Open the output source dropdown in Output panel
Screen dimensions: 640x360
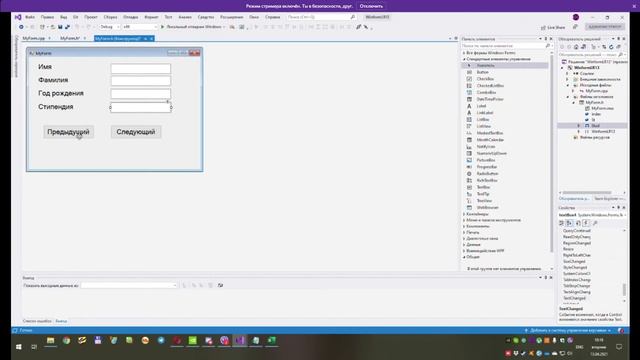(x=129, y=285)
